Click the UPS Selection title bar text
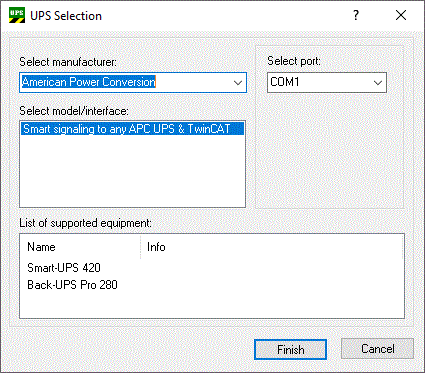The height and width of the screenshot is (373, 425). [66, 16]
